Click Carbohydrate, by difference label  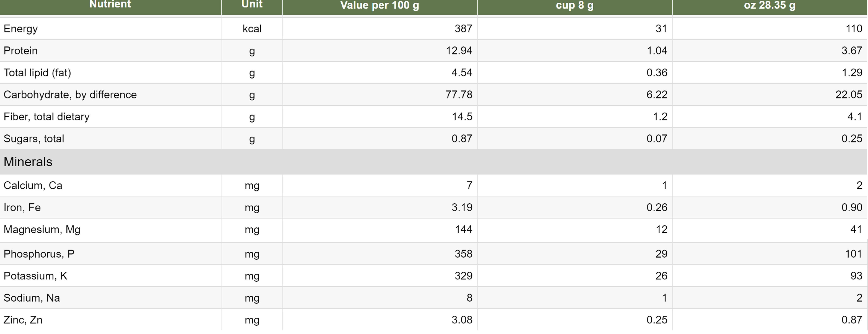(70, 94)
